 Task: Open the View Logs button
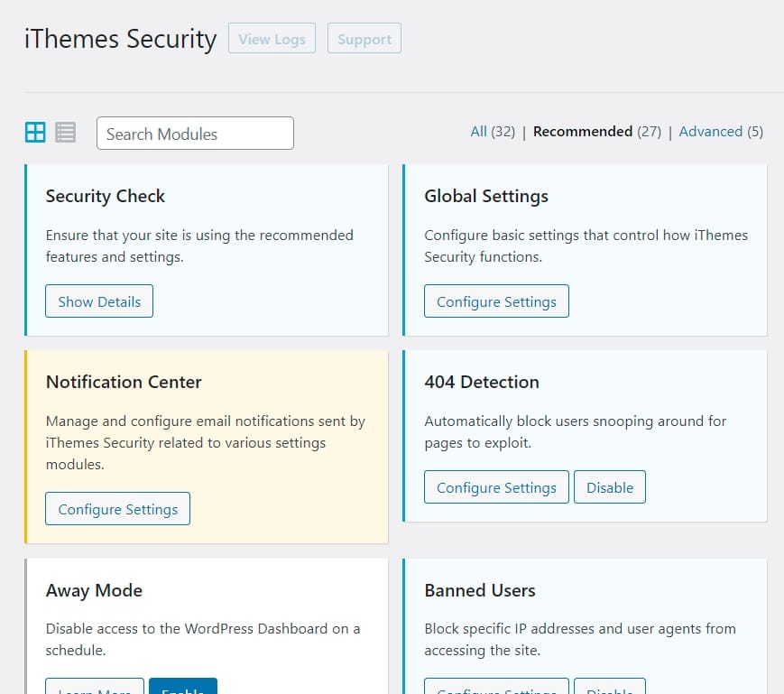pyautogui.click(x=272, y=38)
